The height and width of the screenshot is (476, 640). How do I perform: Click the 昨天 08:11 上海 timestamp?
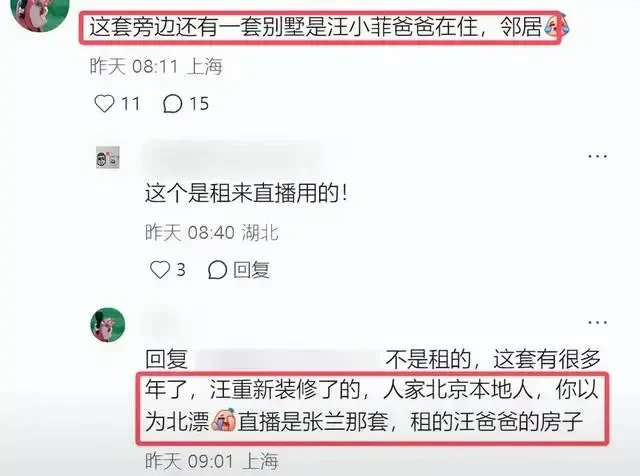[x=156, y=66]
